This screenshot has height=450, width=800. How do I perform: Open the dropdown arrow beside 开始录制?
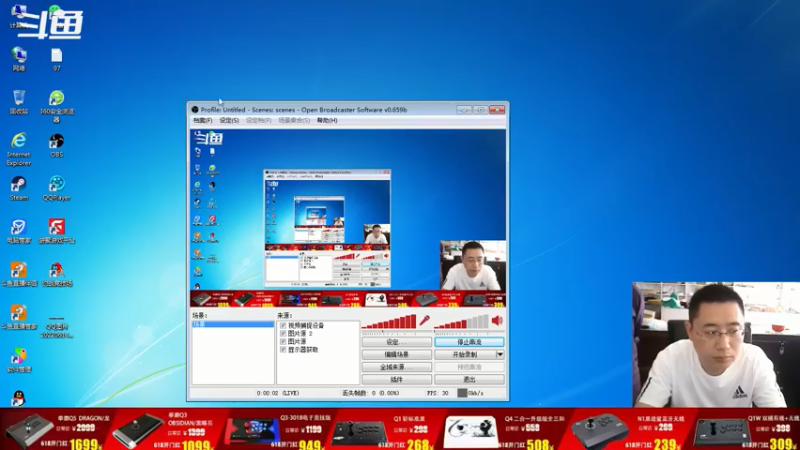(x=500, y=354)
